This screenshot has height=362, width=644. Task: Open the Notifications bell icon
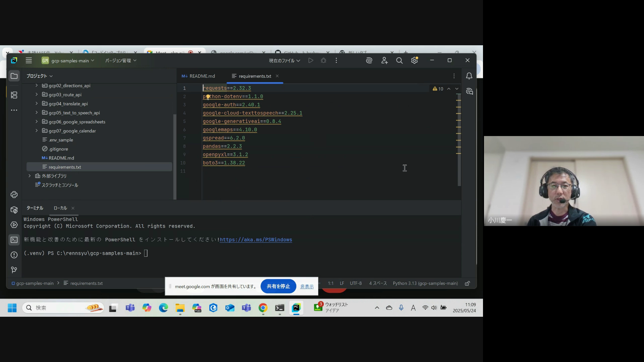point(469,76)
